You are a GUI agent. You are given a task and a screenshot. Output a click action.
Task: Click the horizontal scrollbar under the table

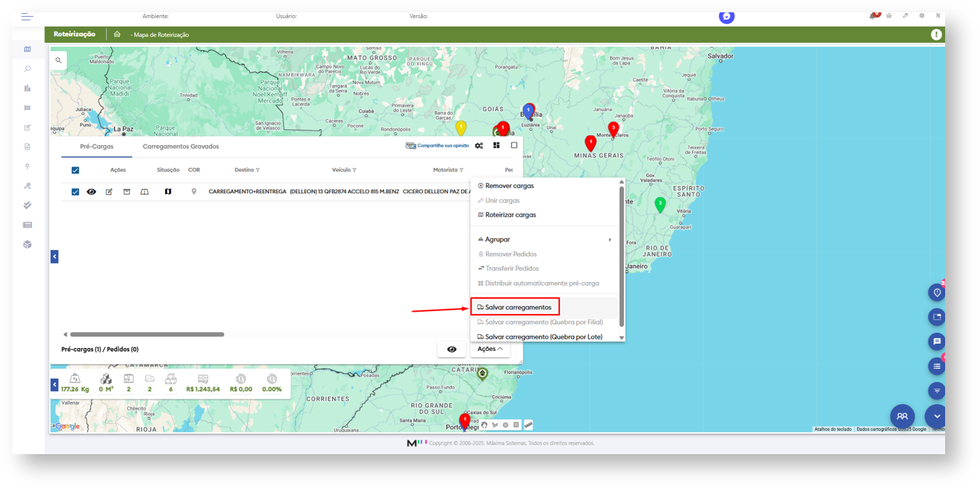pos(147,334)
